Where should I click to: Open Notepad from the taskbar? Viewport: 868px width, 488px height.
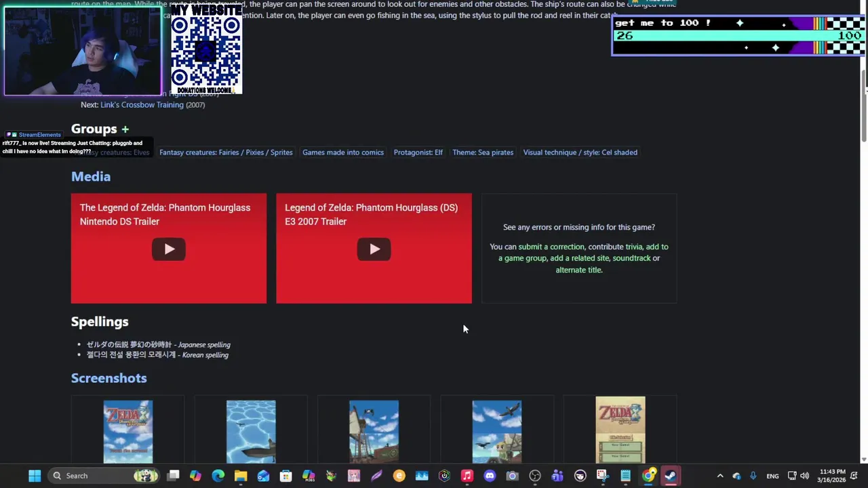(625, 476)
